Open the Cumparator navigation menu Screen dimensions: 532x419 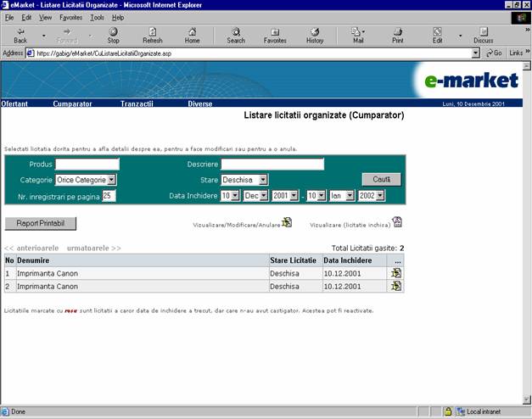(x=72, y=103)
